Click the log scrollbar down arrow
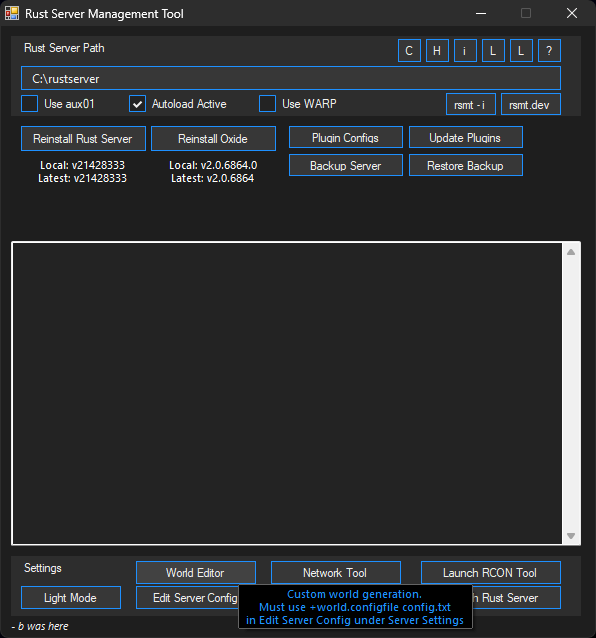This screenshot has width=596, height=638. (x=571, y=536)
